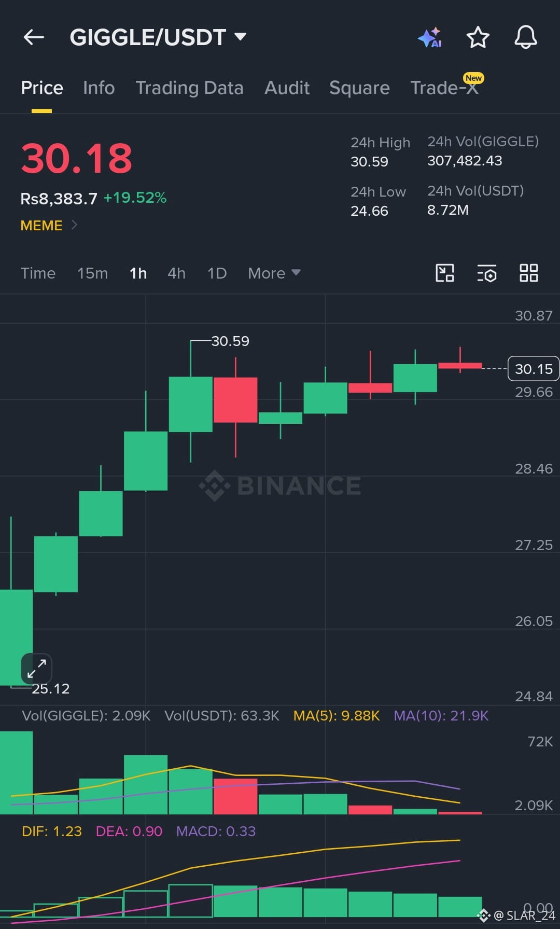Add GIGGLE/USDT to favorites with star

tap(478, 37)
